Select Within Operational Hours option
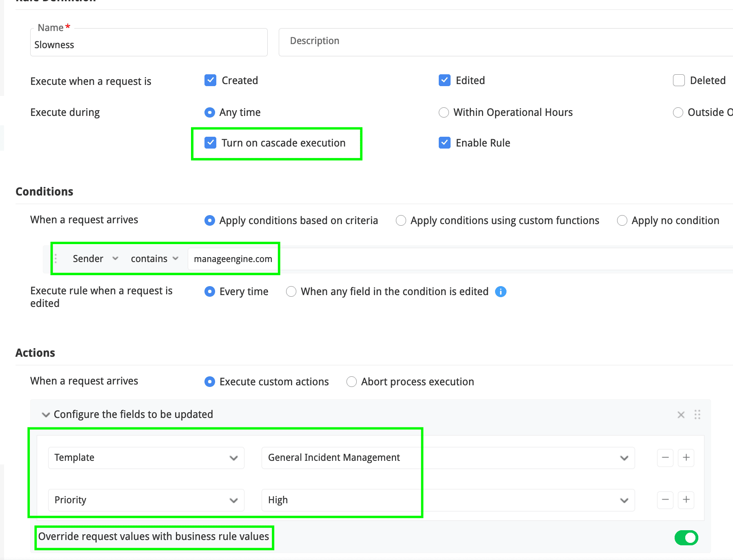Screen dimensions: 733x560 click(x=444, y=113)
